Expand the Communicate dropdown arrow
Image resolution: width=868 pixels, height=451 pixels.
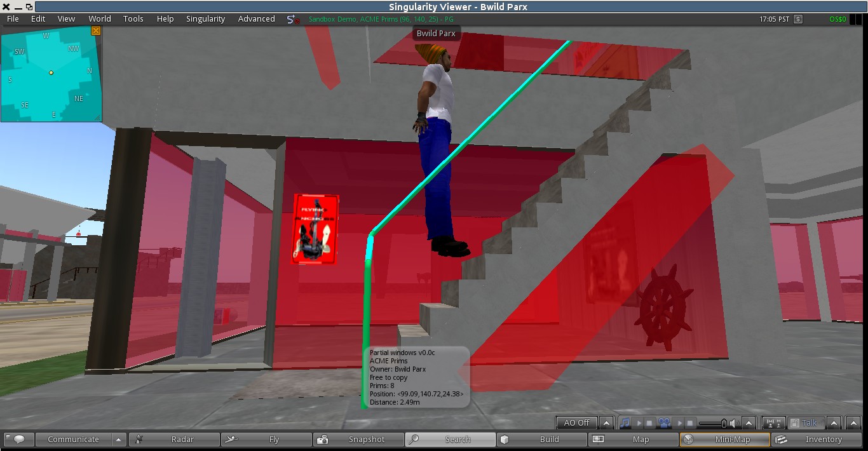tap(119, 439)
